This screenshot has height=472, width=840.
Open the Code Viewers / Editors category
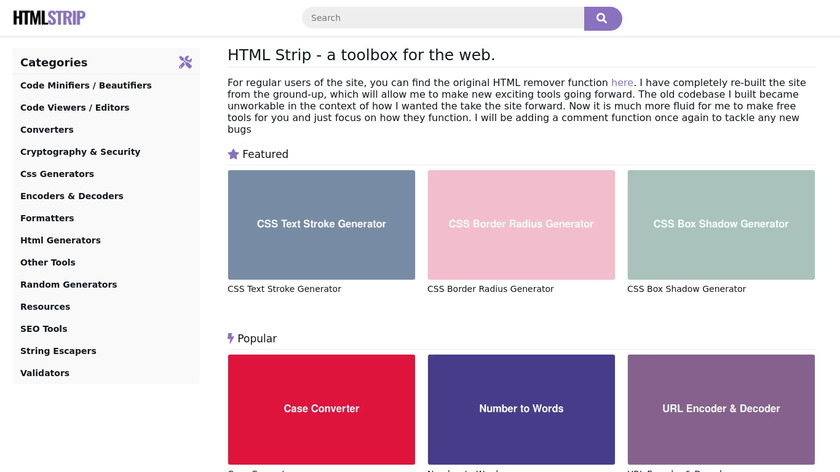point(75,107)
